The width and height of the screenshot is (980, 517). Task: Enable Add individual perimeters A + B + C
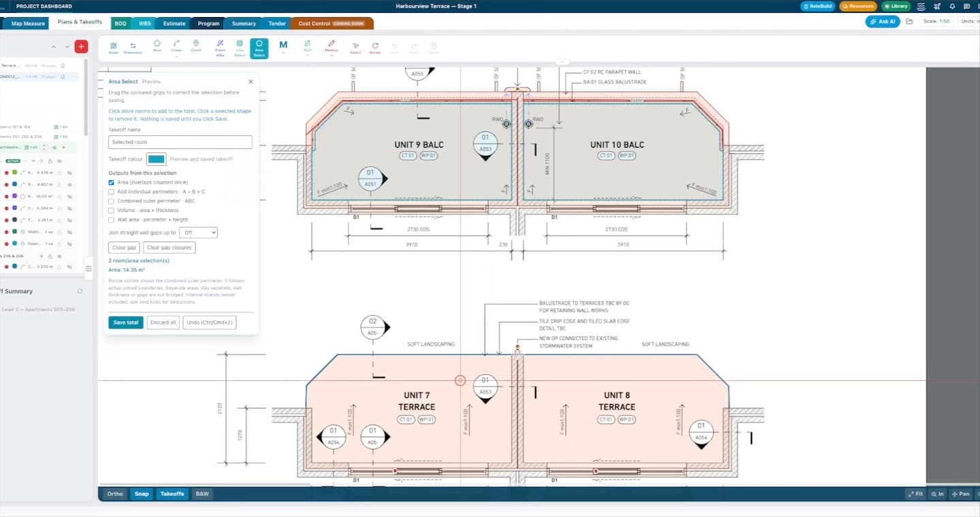[111, 192]
